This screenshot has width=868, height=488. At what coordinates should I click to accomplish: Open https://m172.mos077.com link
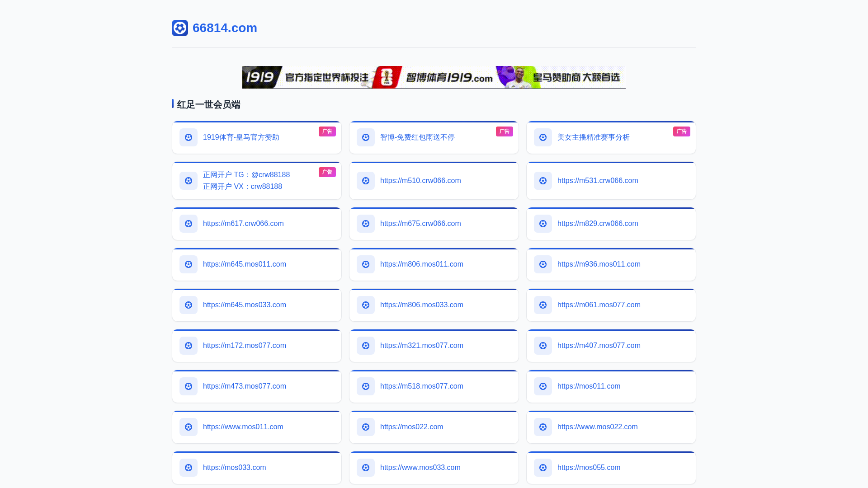pyautogui.click(x=245, y=346)
